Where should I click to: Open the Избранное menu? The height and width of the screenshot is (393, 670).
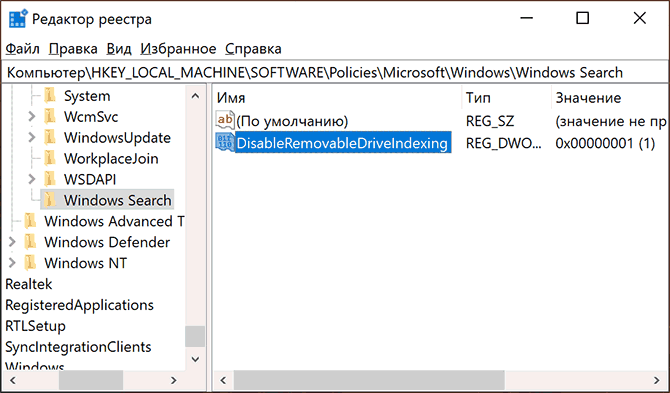pos(178,49)
